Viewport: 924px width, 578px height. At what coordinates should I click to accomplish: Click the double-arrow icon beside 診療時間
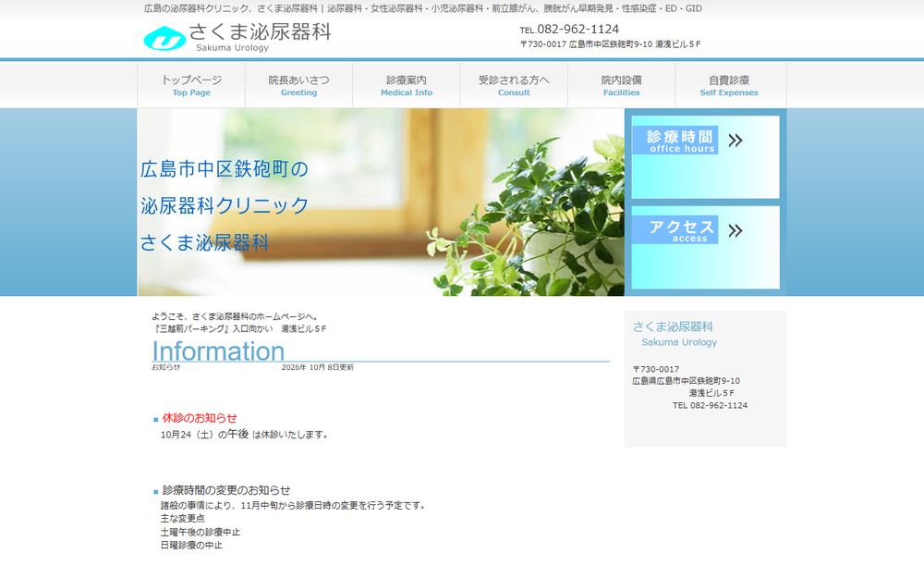[735, 141]
